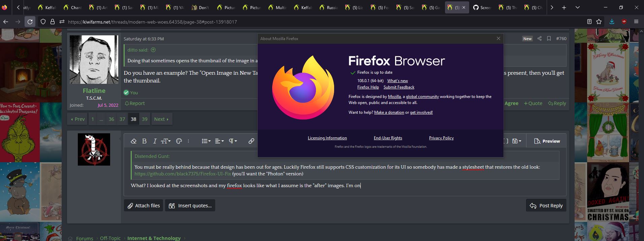This screenshot has height=241, width=644.
Task: Toggle bold formatting in the editor
Action: coord(144,141)
